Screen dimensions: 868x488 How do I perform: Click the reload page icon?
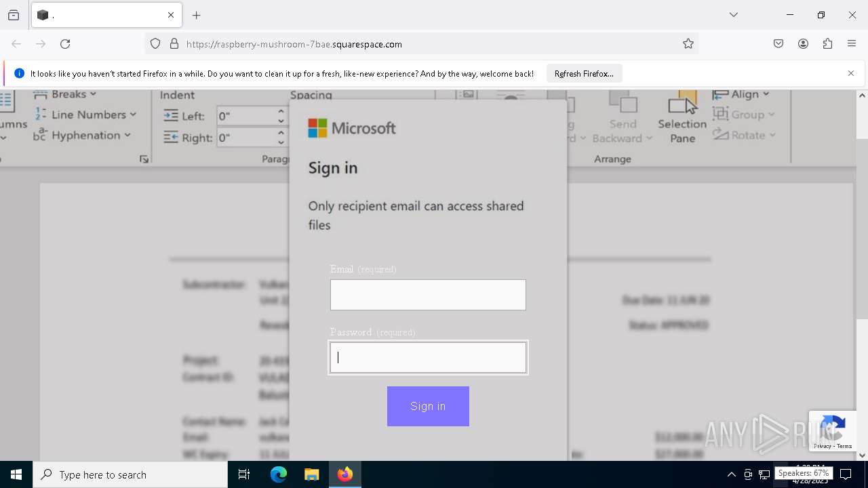tap(65, 44)
